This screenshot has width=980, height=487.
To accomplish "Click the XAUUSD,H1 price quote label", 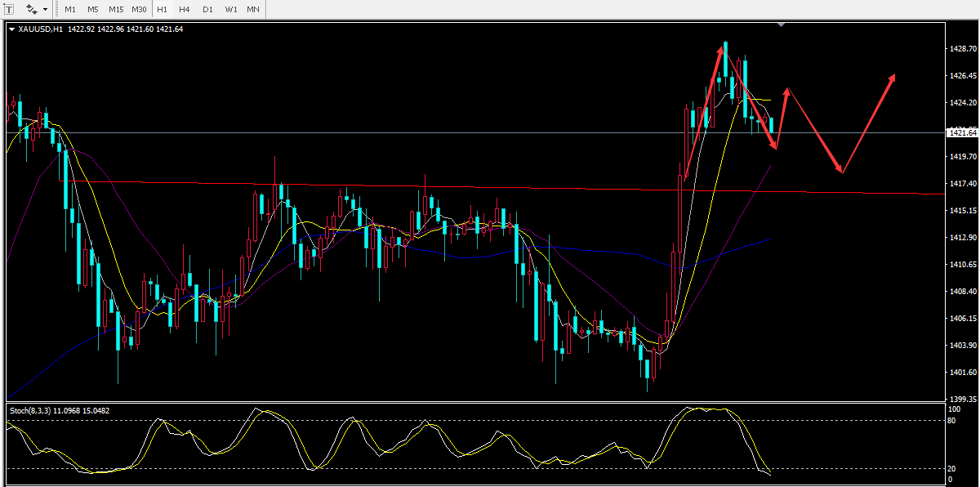I will point(100,29).
